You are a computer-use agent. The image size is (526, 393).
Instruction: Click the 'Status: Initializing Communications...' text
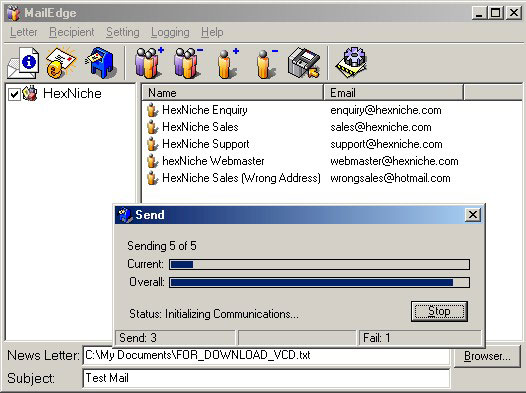point(214,314)
